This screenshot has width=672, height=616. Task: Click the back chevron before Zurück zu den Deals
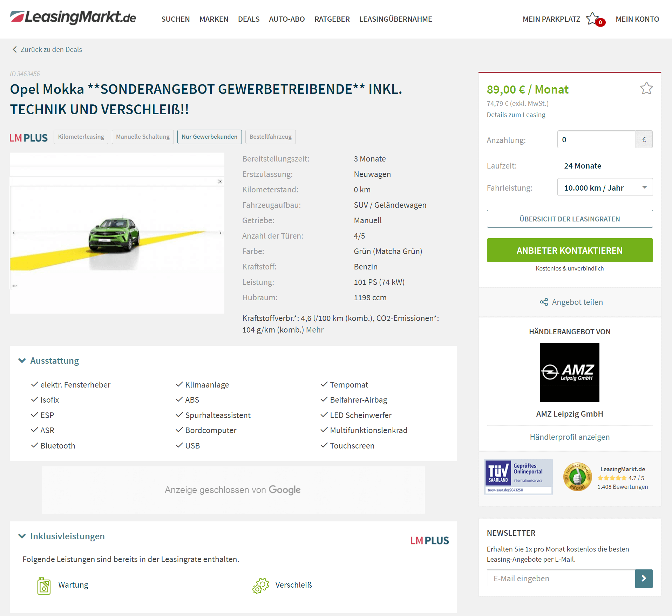15,49
